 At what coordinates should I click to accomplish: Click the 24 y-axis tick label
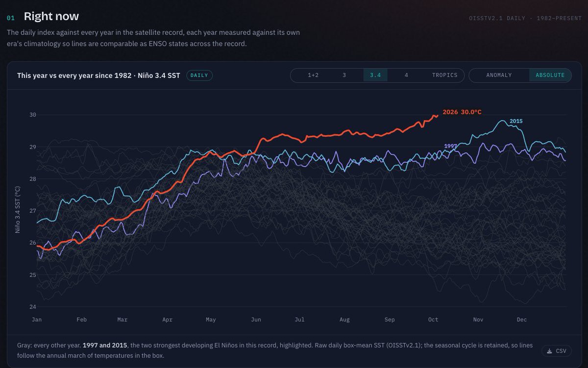click(x=33, y=307)
